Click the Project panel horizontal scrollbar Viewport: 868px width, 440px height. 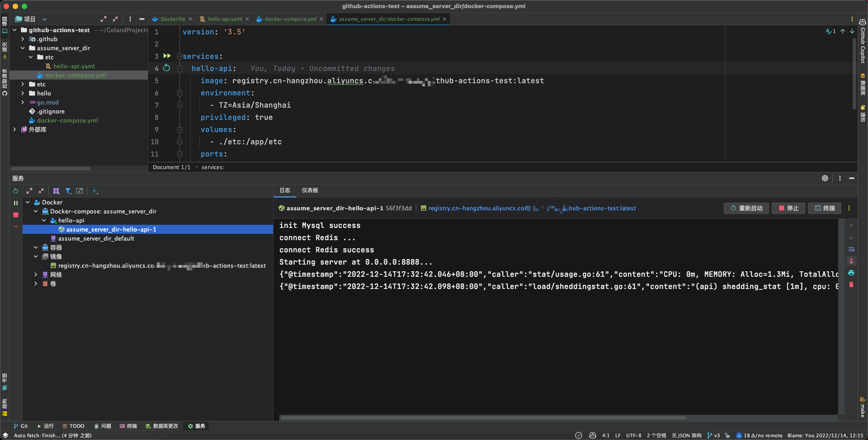point(51,169)
